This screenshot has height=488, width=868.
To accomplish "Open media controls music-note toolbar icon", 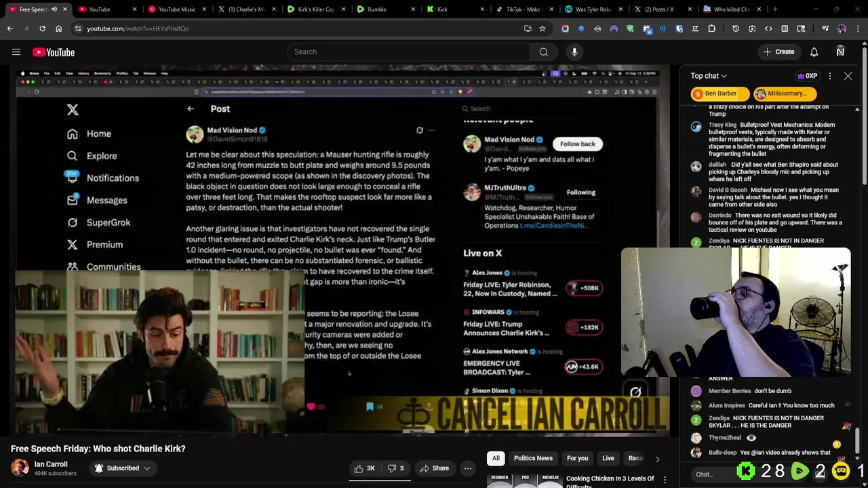I will [x=825, y=28].
